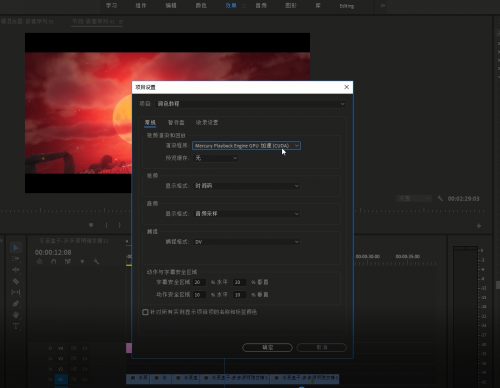Select the Razor tool
500x388 pixels.
point(16,281)
